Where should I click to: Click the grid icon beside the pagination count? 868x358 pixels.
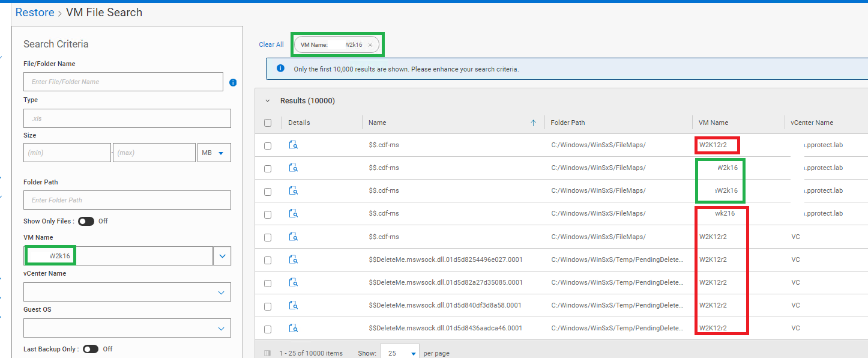[267, 353]
